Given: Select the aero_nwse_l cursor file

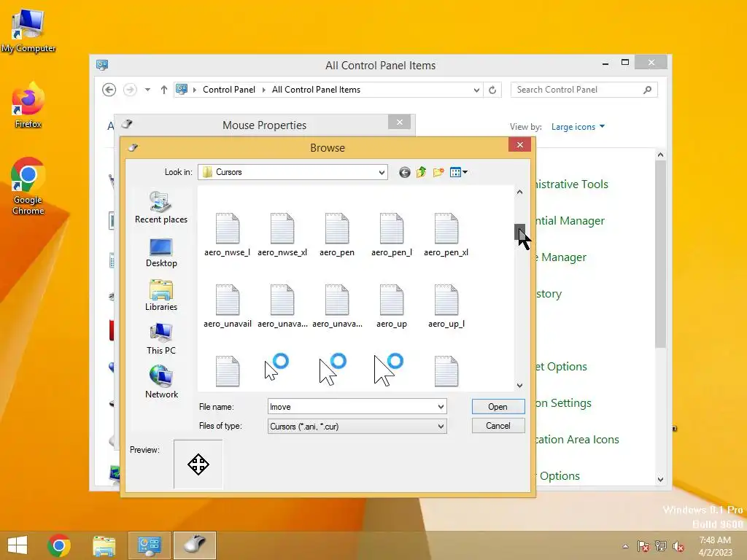Looking at the screenshot, I should [x=228, y=235].
